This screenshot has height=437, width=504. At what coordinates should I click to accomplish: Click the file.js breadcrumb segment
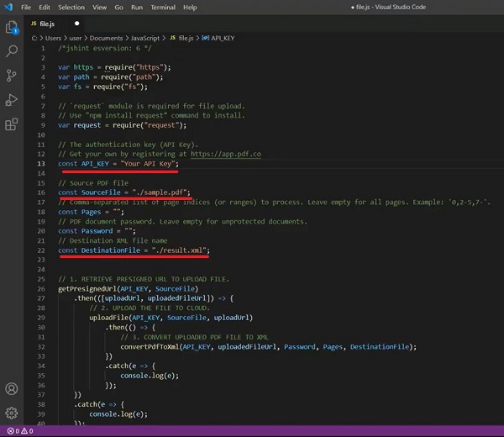click(x=186, y=38)
